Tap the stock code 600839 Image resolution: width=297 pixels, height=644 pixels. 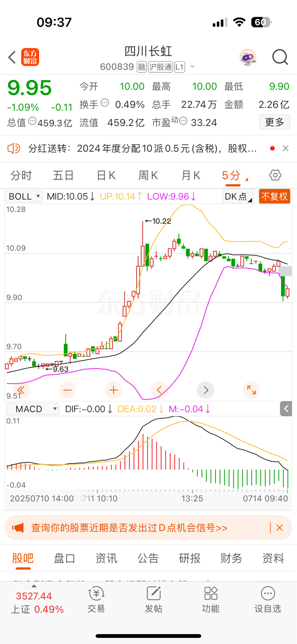pyautogui.click(x=117, y=67)
